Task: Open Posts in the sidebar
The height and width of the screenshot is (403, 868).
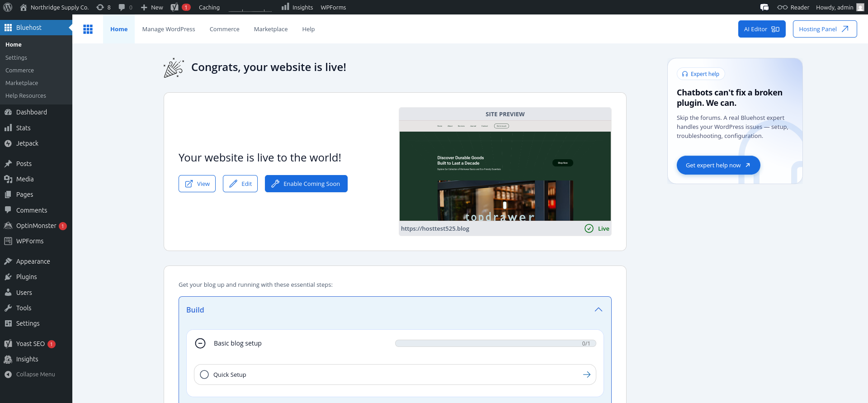Action: click(36, 164)
